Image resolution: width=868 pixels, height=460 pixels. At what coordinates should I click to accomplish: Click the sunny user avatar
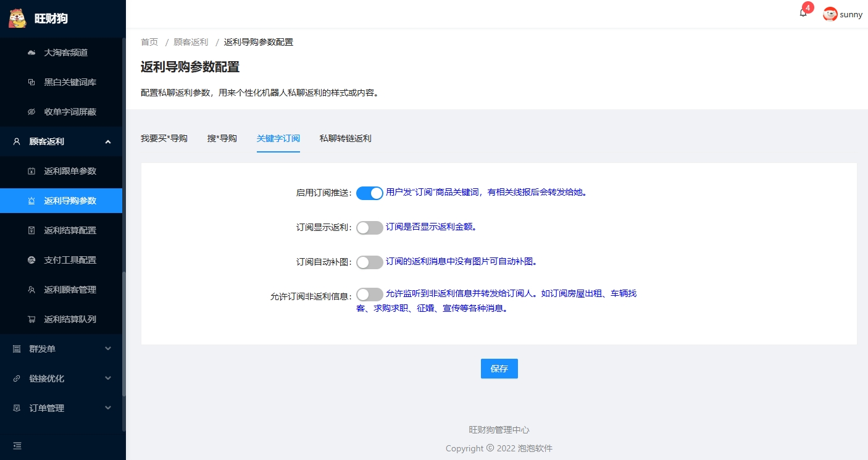click(x=830, y=14)
